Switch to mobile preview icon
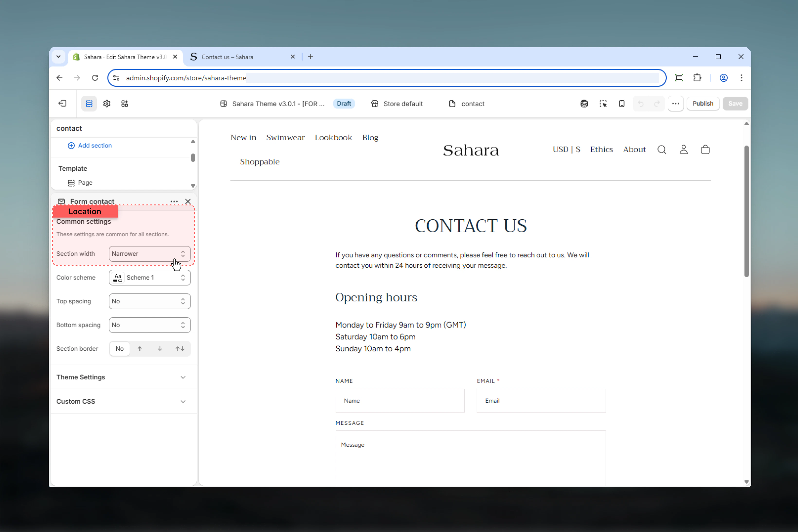798x532 pixels. click(x=622, y=103)
